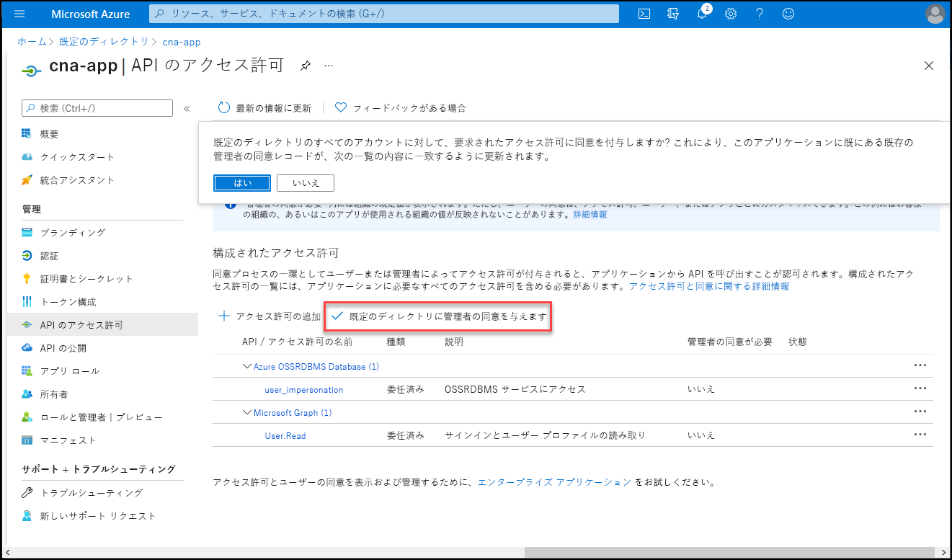
Task: Open the help question mark icon
Action: coord(760,14)
